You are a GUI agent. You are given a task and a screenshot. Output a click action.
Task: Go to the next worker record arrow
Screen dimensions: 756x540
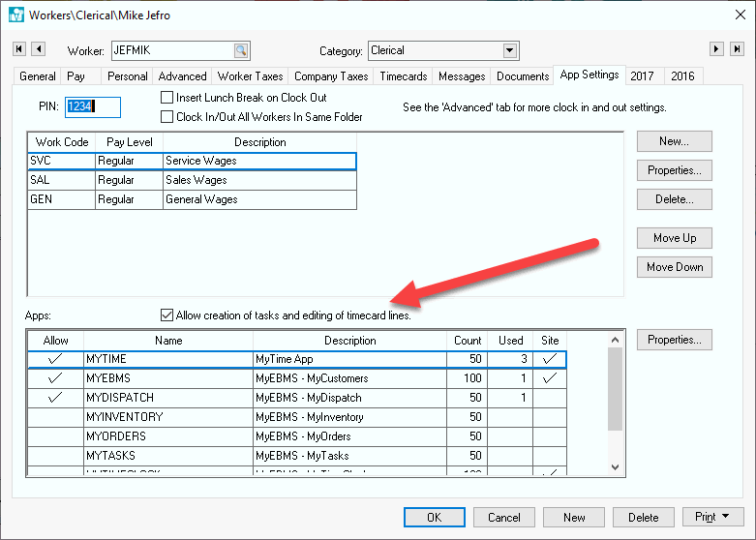(x=717, y=49)
